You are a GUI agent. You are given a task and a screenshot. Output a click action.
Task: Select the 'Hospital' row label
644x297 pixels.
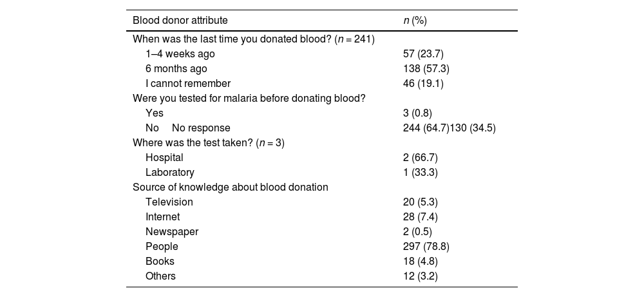164,158
